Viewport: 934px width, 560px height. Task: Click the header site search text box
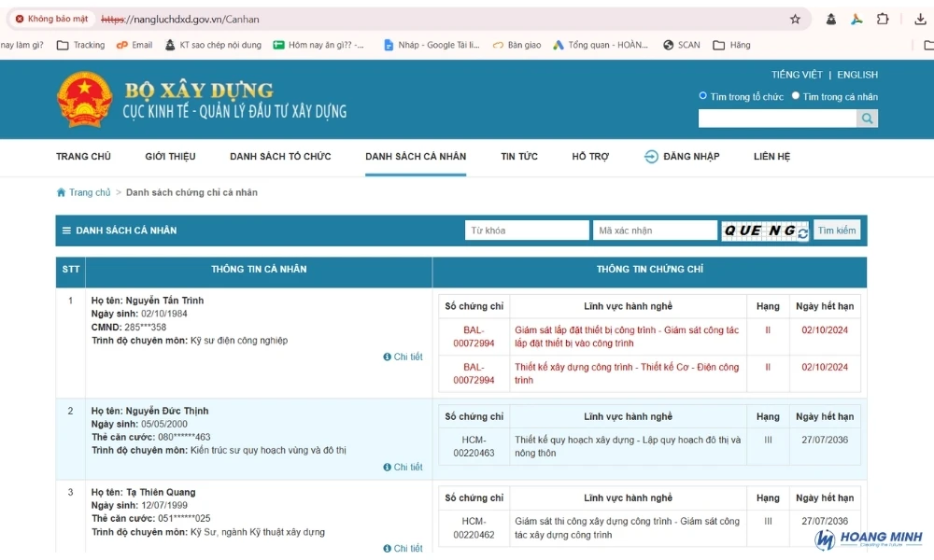778,119
